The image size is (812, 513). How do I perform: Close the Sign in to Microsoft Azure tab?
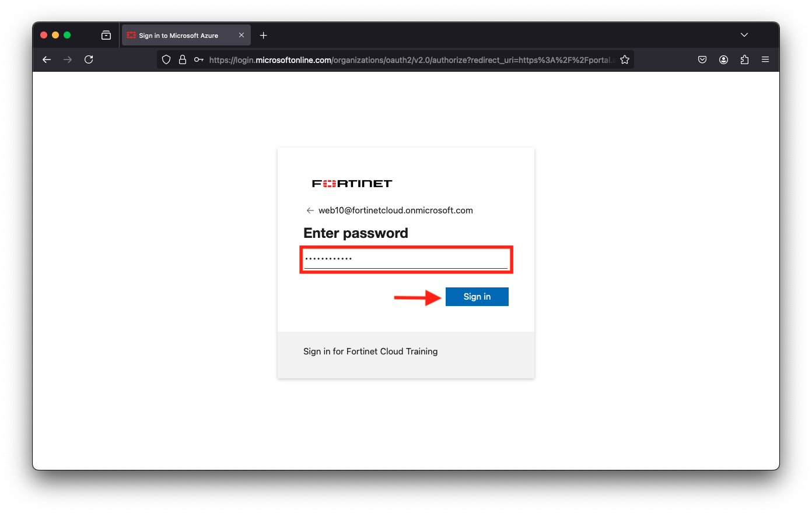coord(242,36)
